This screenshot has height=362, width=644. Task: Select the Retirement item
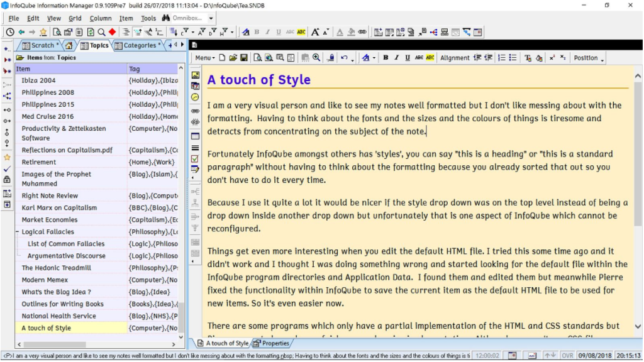(x=38, y=162)
